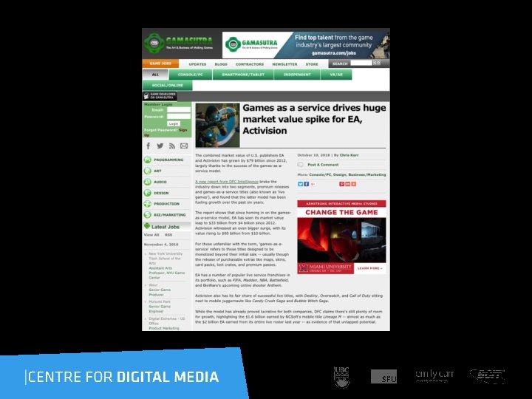Click the article thumbnail image
This screenshot has width=532, height=399.
coord(217,125)
